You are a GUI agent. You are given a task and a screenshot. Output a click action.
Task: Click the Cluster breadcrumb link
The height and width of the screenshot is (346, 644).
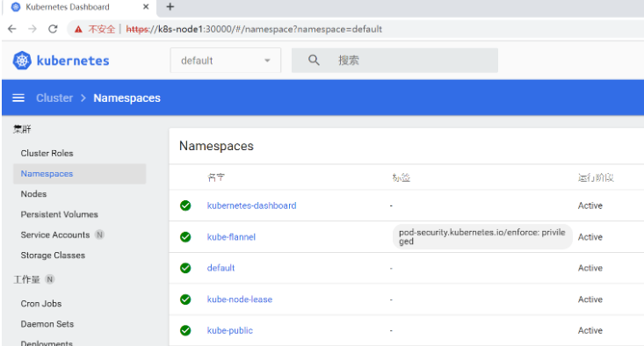click(54, 97)
